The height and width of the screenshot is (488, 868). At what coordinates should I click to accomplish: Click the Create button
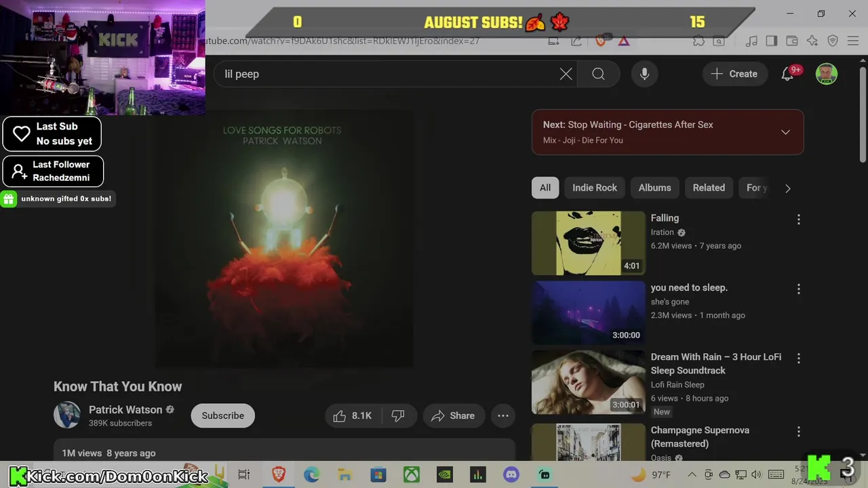tap(734, 74)
